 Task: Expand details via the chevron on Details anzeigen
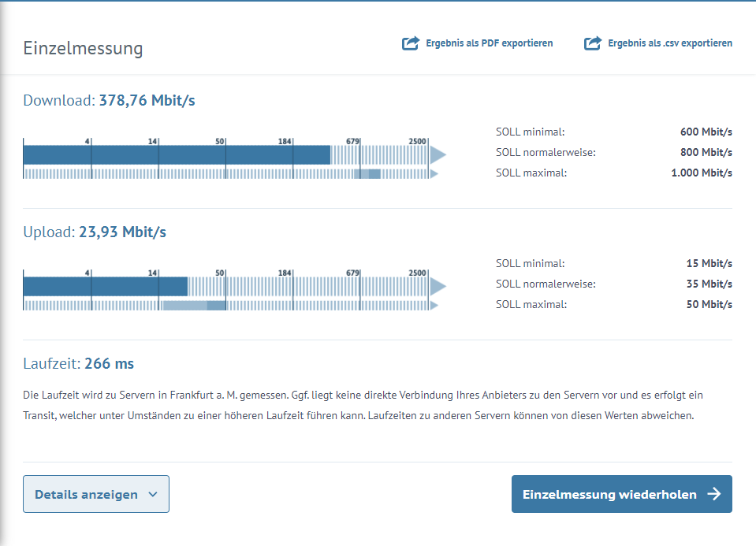pyautogui.click(x=153, y=495)
